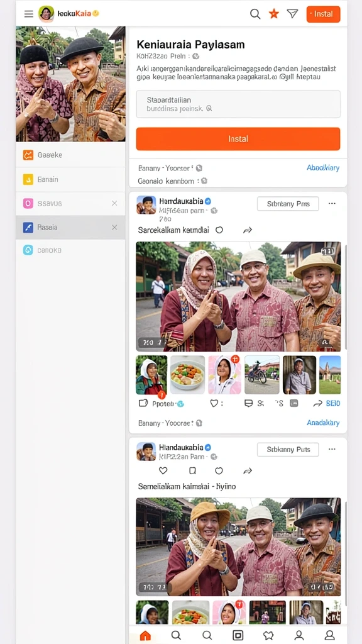The height and width of the screenshot is (644, 362).
Task: Click the large orange Instal button
Action: click(238, 139)
